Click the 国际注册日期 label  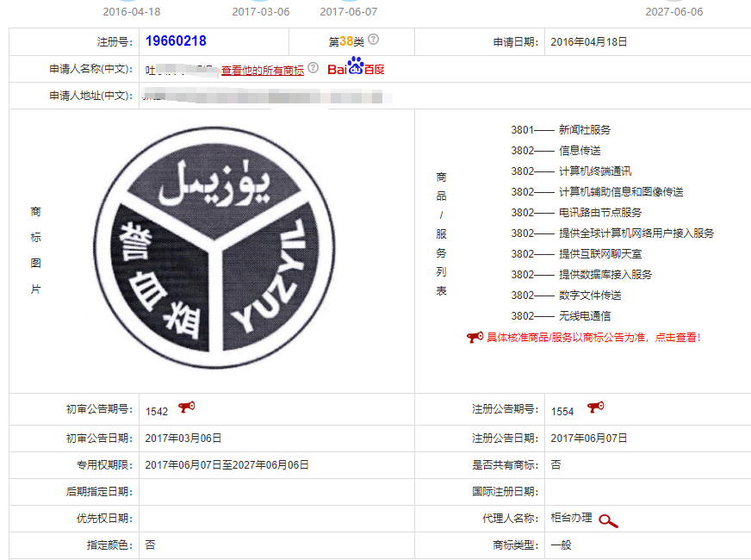(506, 491)
